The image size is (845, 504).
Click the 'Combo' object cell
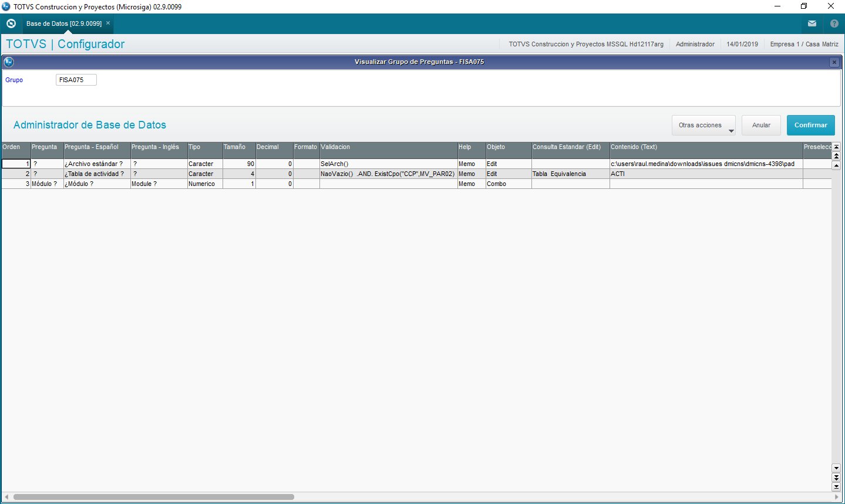click(509, 184)
